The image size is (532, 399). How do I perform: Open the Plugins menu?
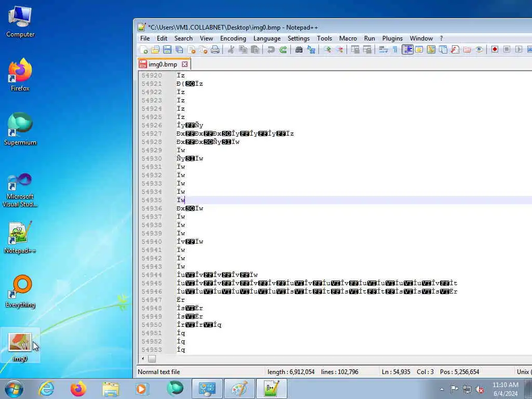(393, 38)
